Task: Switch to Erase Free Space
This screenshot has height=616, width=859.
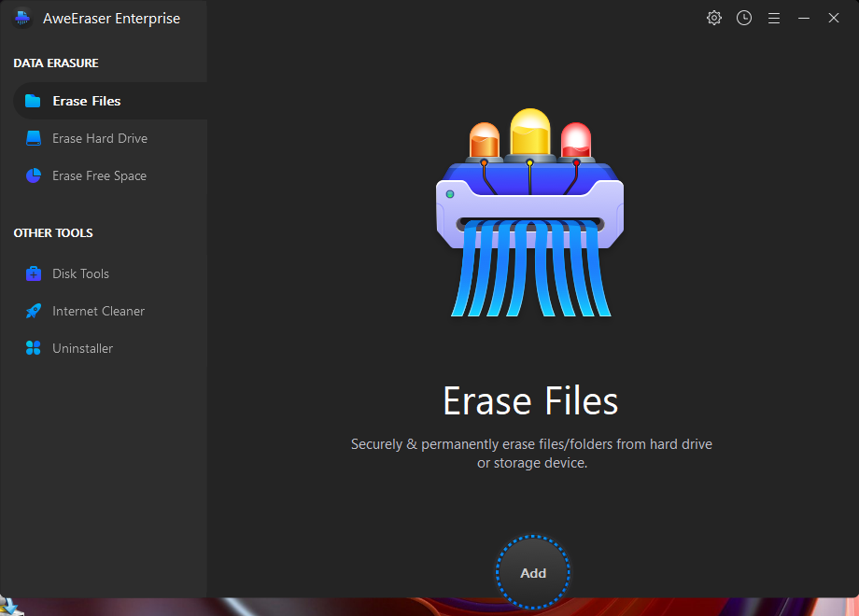Action: click(110, 175)
